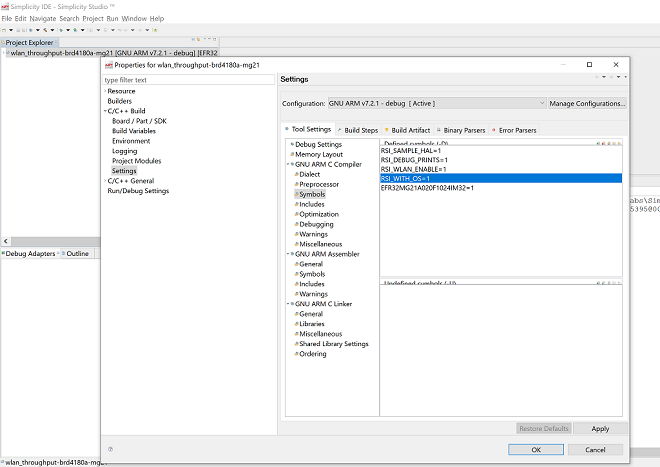
Task: Open the Error Parsers tab
Action: point(517,130)
